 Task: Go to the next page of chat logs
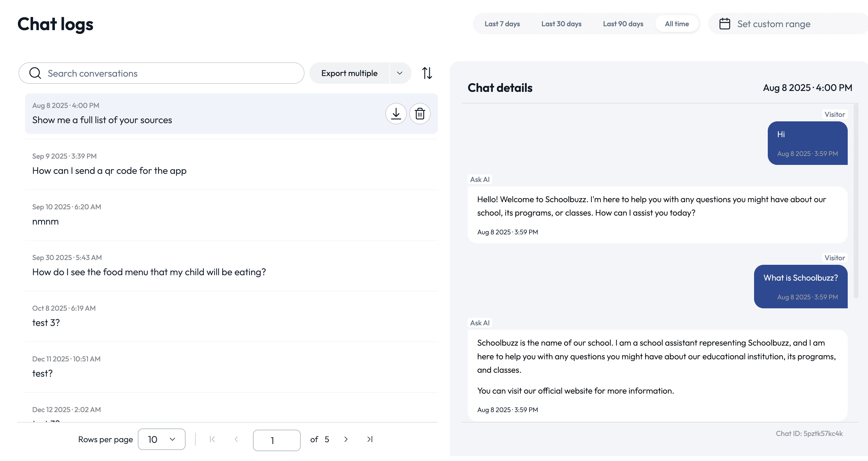coord(346,439)
